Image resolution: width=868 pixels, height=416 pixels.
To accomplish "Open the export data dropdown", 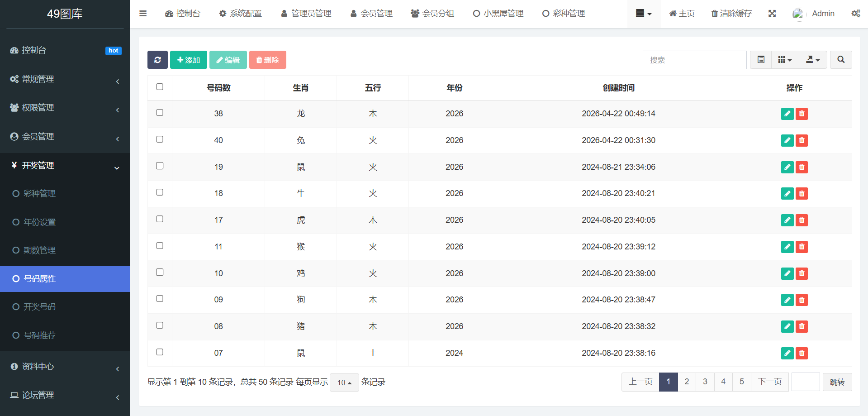I will point(813,60).
